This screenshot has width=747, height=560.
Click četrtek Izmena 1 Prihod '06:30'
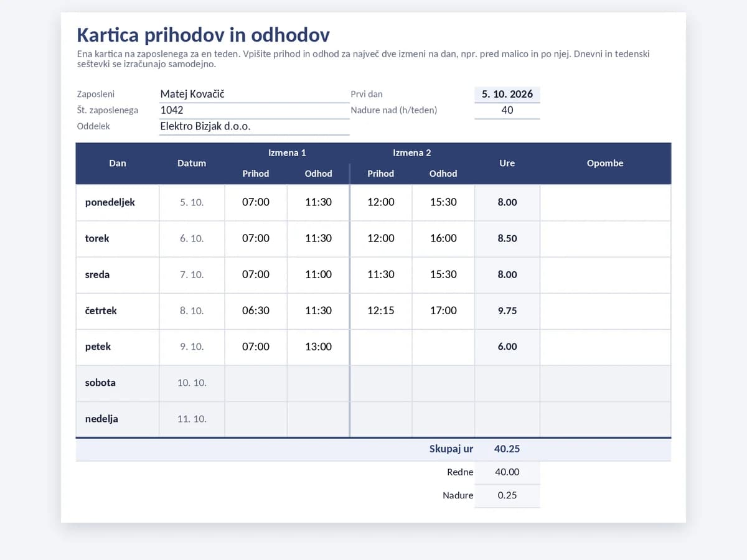(256, 311)
